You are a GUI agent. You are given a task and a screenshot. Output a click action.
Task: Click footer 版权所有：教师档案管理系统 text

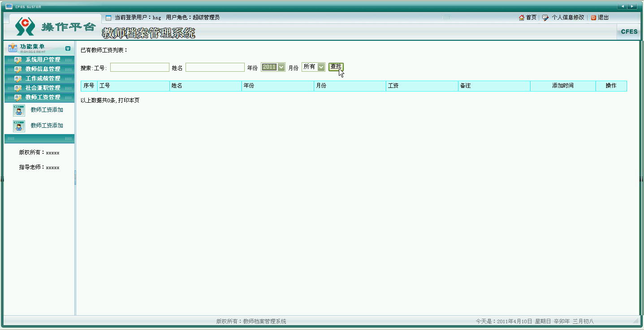(x=251, y=321)
